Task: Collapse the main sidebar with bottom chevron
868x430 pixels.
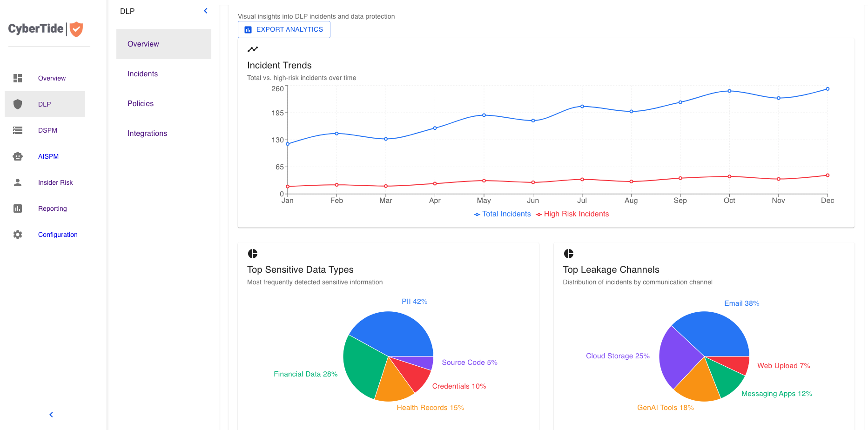Action: [51, 415]
